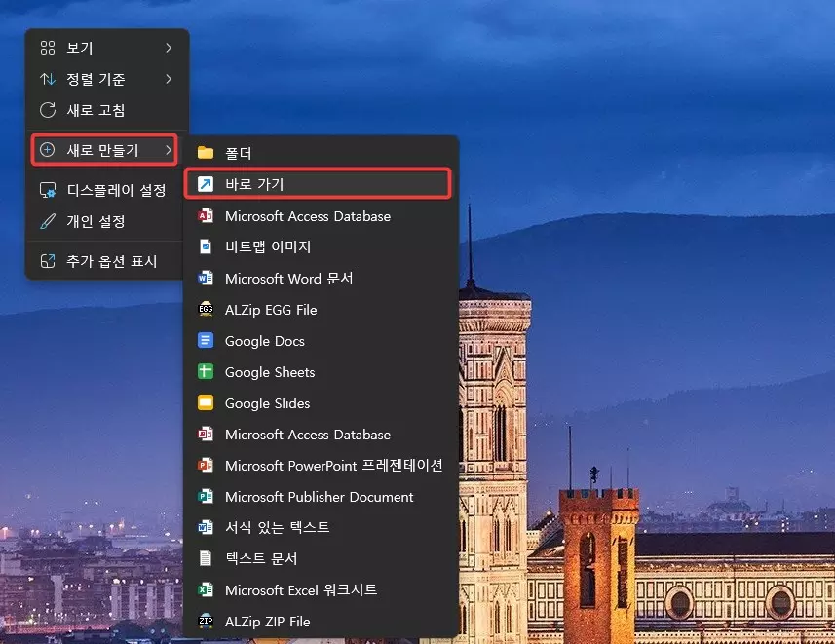Choose Microsoft PowerPoint 프레젠테이션 icon

[x=206, y=465]
